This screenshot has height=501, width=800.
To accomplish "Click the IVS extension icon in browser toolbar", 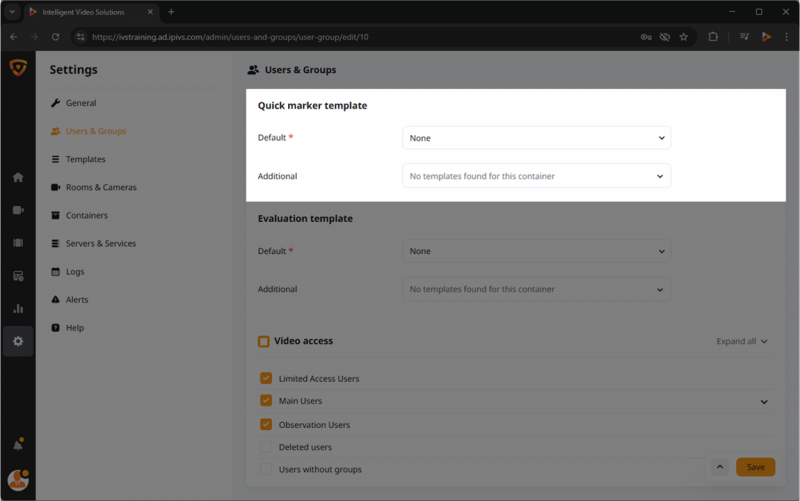I will pyautogui.click(x=766, y=36).
